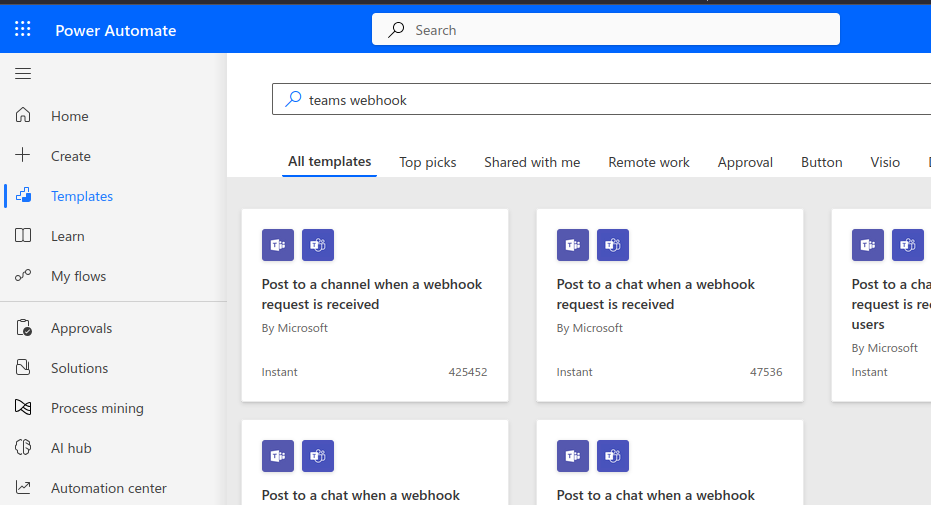This screenshot has height=505, width=931.
Task: Switch to the Shared with me tab
Action: click(532, 162)
